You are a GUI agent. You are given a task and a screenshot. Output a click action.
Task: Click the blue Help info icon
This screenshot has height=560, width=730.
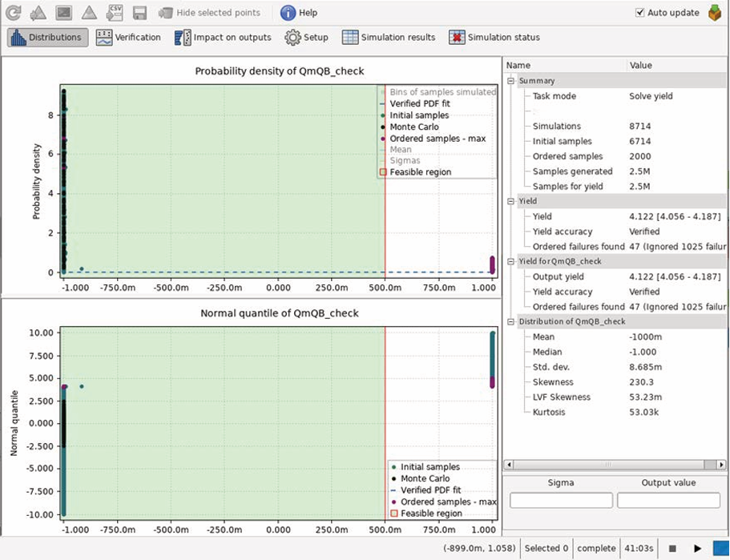pos(288,13)
